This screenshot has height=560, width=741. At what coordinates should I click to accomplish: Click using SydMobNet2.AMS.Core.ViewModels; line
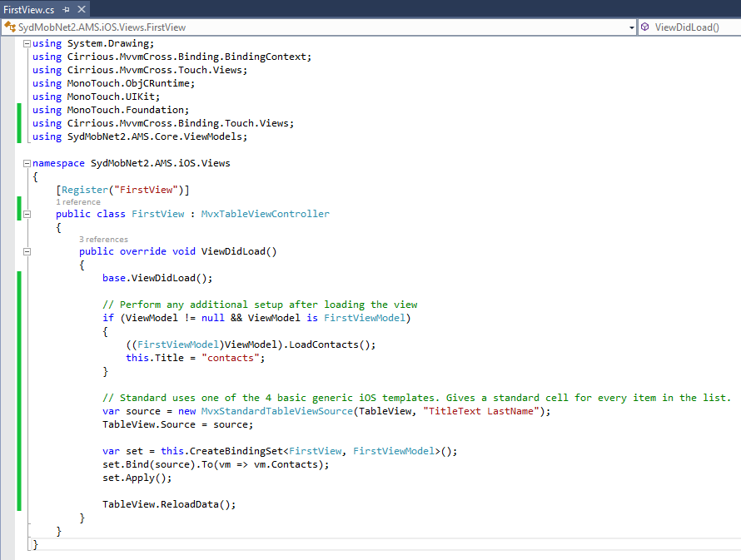(x=140, y=136)
